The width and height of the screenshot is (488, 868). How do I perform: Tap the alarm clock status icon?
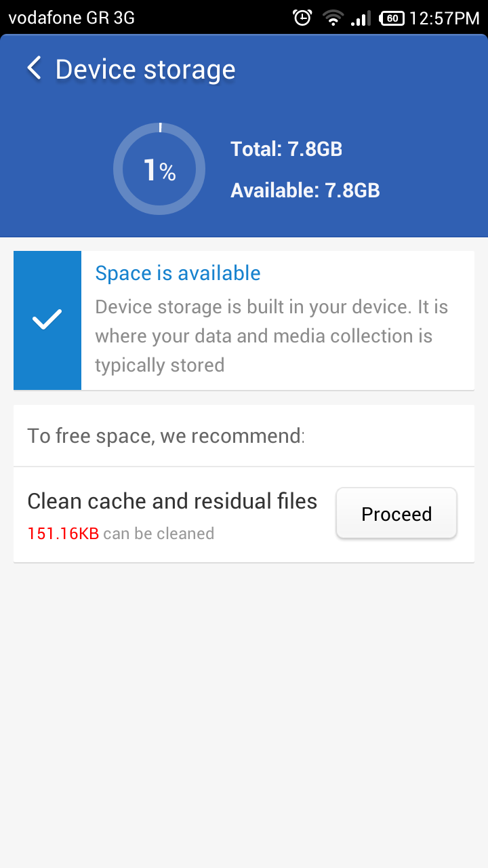pos(302,18)
